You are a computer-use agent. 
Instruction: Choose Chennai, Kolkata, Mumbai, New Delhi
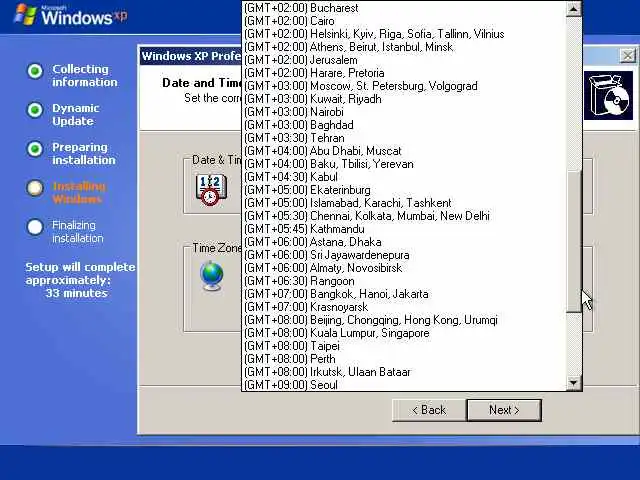point(404,216)
